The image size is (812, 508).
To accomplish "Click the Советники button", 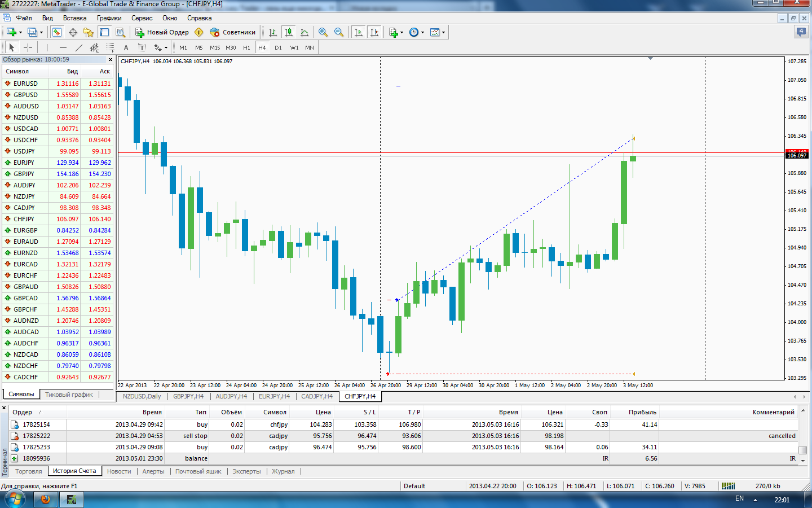I will [233, 32].
